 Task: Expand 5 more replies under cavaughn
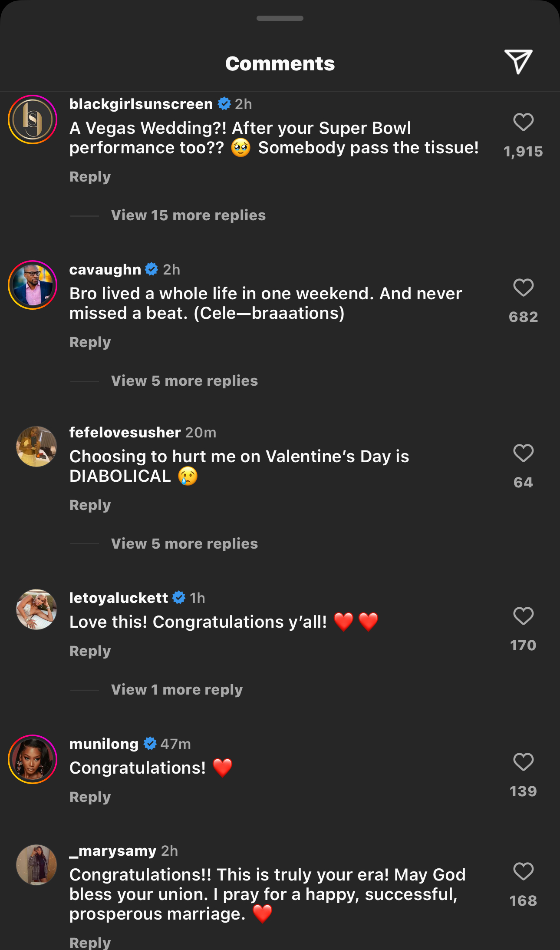click(x=184, y=381)
